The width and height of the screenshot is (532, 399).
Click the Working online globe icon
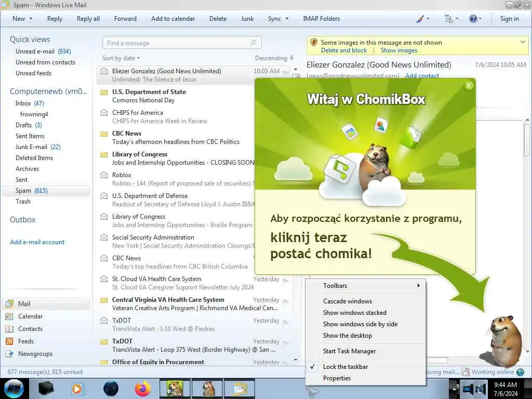coord(520,372)
